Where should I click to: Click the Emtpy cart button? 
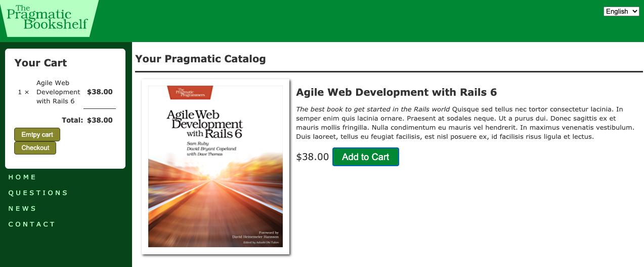[x=37, y=134]
